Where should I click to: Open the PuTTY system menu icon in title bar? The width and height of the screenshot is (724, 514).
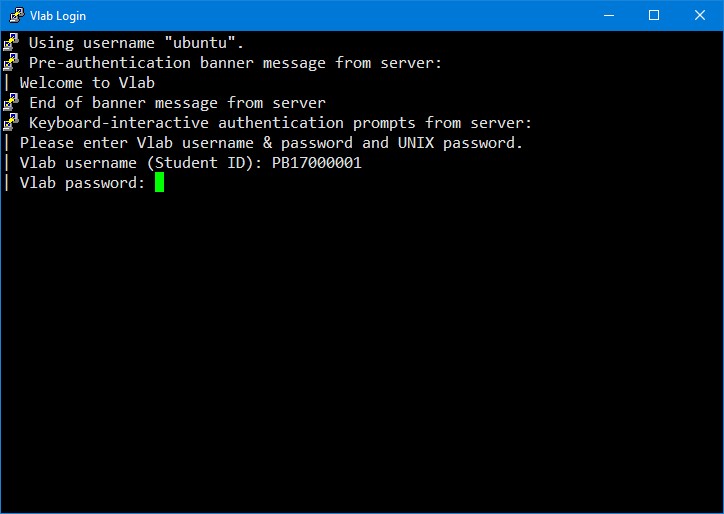pyautogui.click(x=15, y=15)
